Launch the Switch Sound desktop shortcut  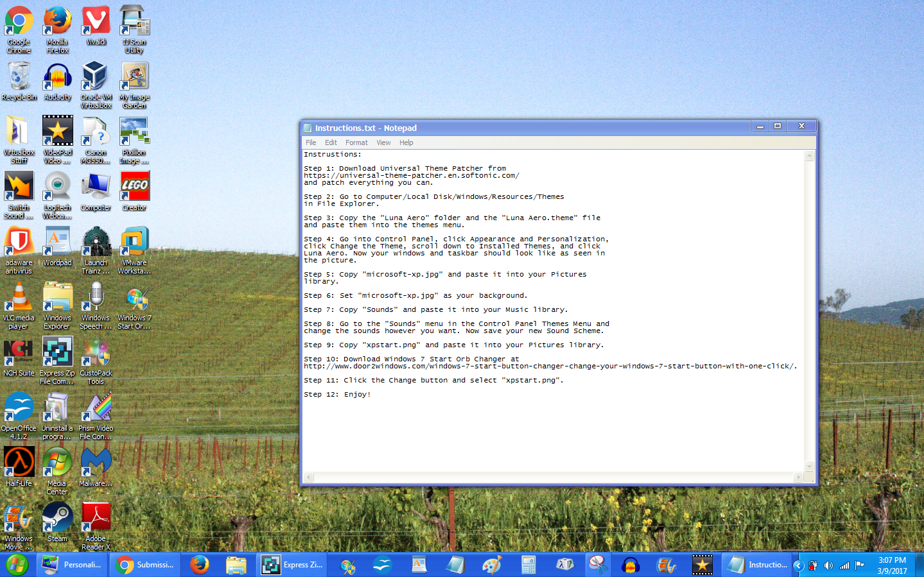point(19,195)
